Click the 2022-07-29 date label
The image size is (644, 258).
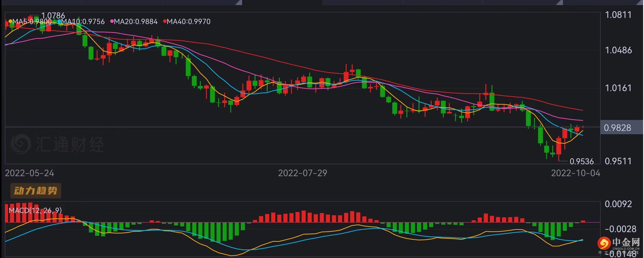(x=303, y=173)
